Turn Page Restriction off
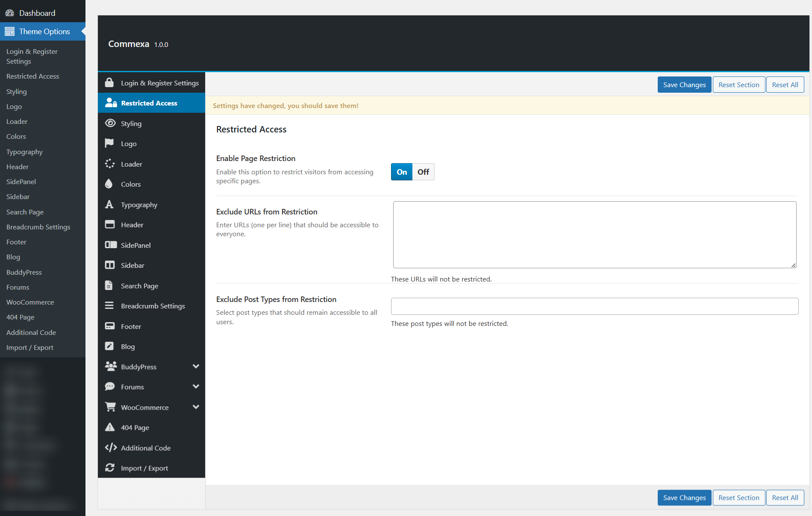This screenshot has height=516, width=812. pyautogui.click(x=423, y=172)
